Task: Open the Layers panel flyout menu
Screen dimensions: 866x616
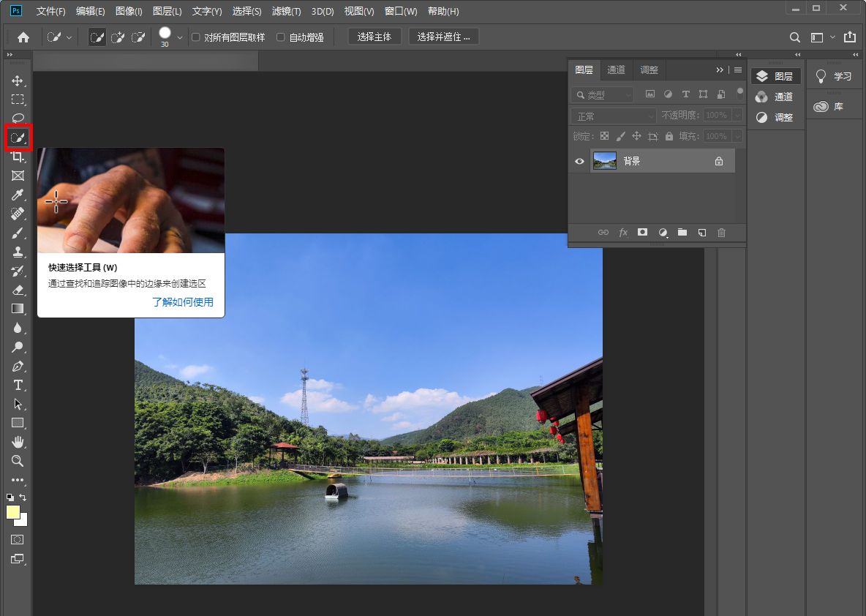Action: (738, 70)
